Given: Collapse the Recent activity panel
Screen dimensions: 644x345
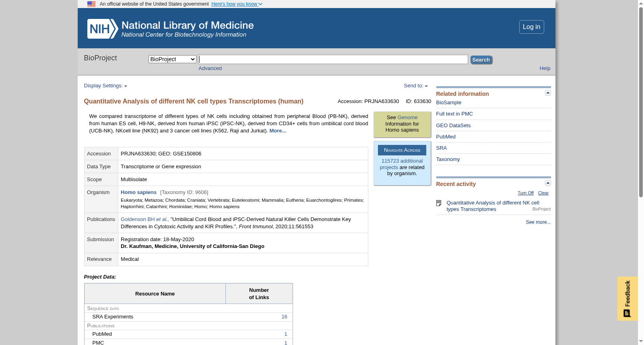Looking at the screenshot, I should pos(548,183).
